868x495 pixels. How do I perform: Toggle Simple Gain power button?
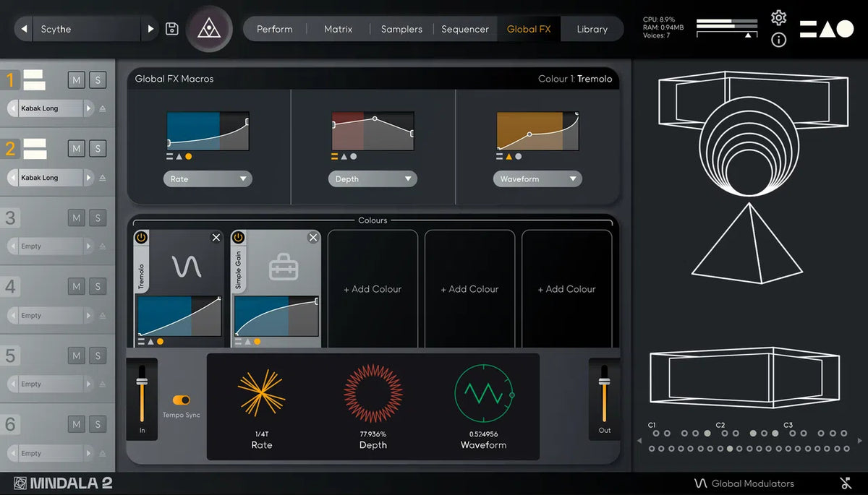pos(238,237)
